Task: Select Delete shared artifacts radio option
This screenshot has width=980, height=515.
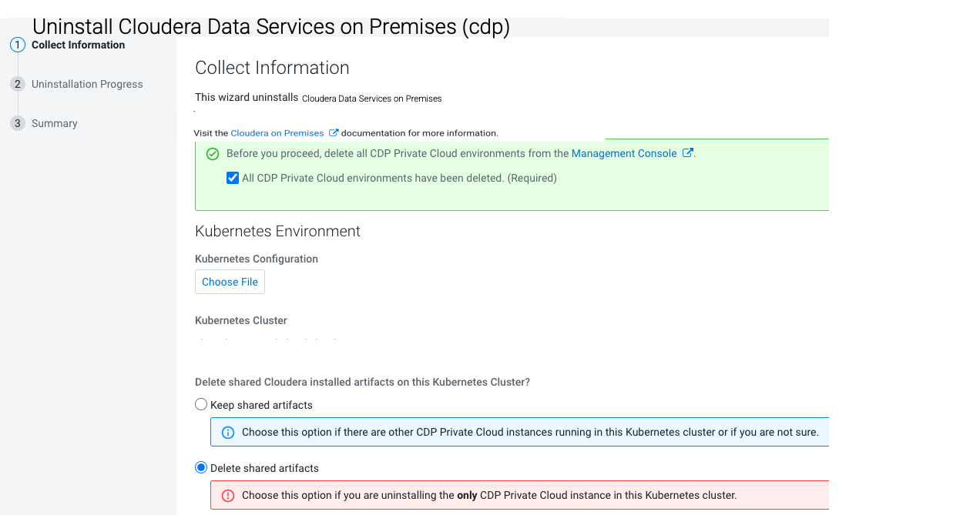Action: tap(201, 467)
